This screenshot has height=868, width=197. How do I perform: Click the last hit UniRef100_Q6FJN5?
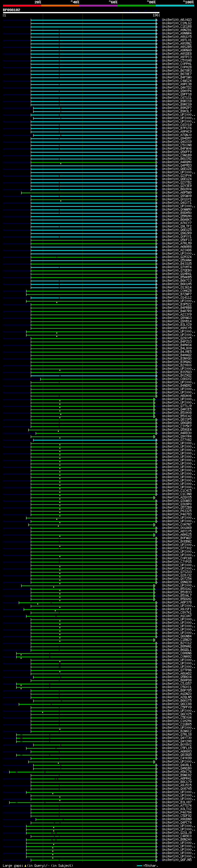(x=176, y=860)
